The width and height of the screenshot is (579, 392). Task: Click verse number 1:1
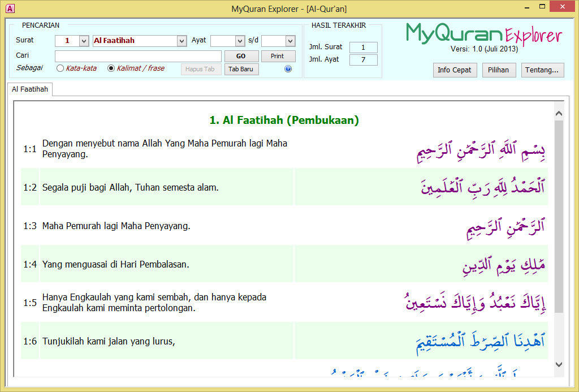click(x=30, y=149)
